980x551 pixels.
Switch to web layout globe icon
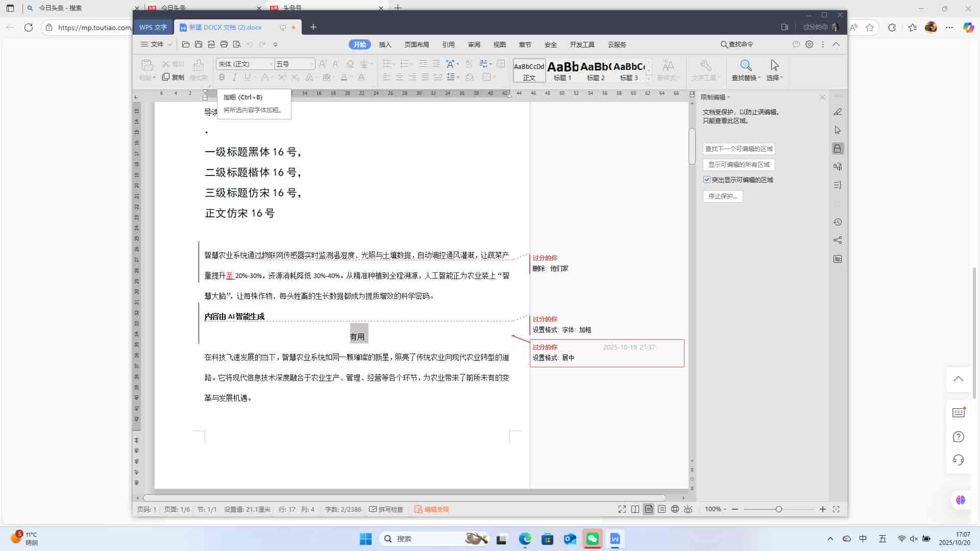(x=675, y=509)
